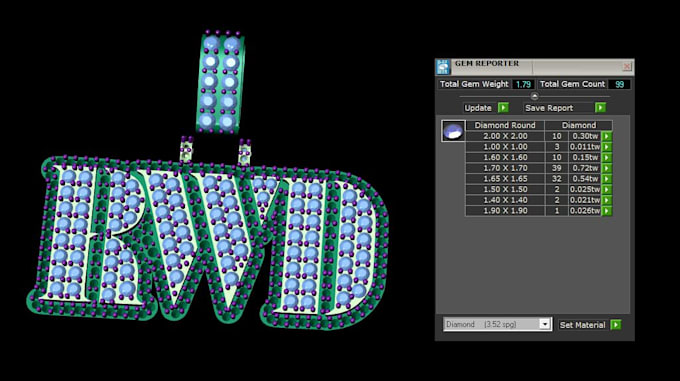Click the Total Gem Count label
Image resolution: width=680 pixels, height=381 pixels.
click(x=572, y=84)
